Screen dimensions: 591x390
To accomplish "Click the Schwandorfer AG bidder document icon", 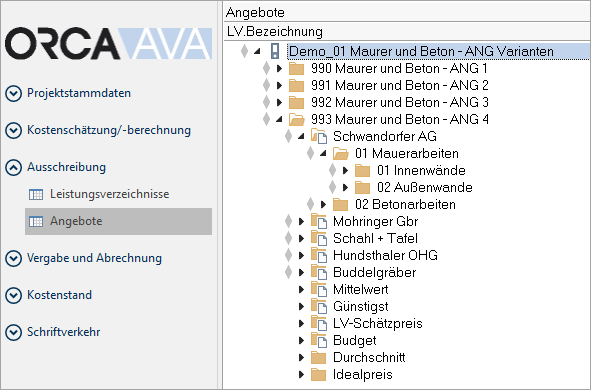I will point(319,136).
